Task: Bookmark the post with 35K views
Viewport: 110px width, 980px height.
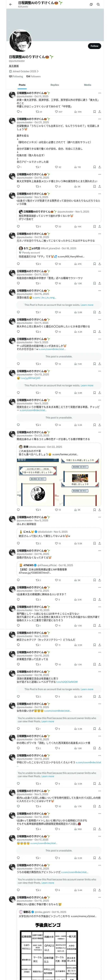Action: point(95,112)
